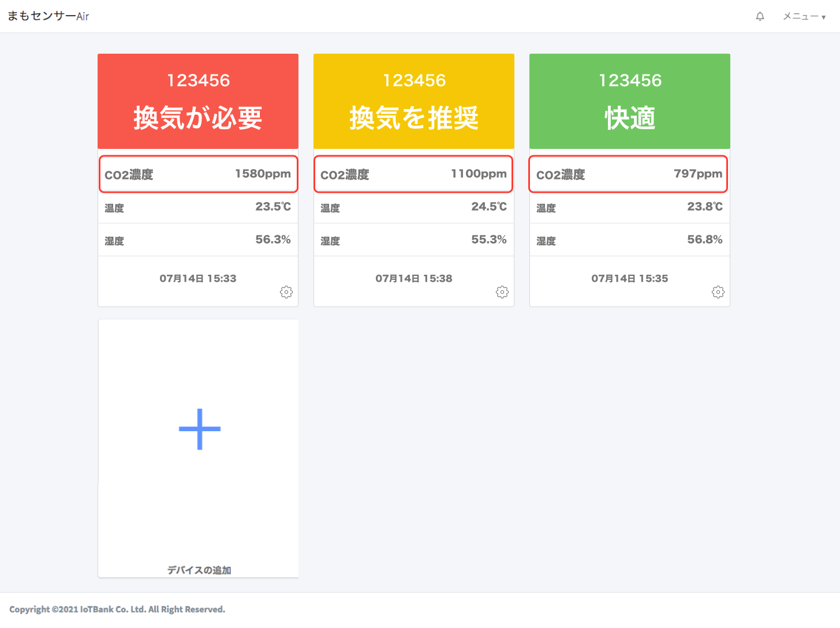Open the メニュー dropdown
This screenshot has width=840, height=628.
(x=804, y=17)
